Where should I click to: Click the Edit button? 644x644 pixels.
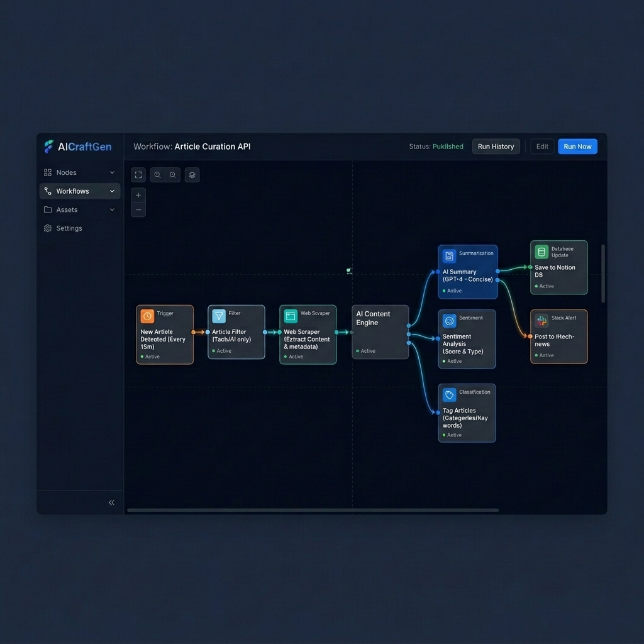[542, 147]
